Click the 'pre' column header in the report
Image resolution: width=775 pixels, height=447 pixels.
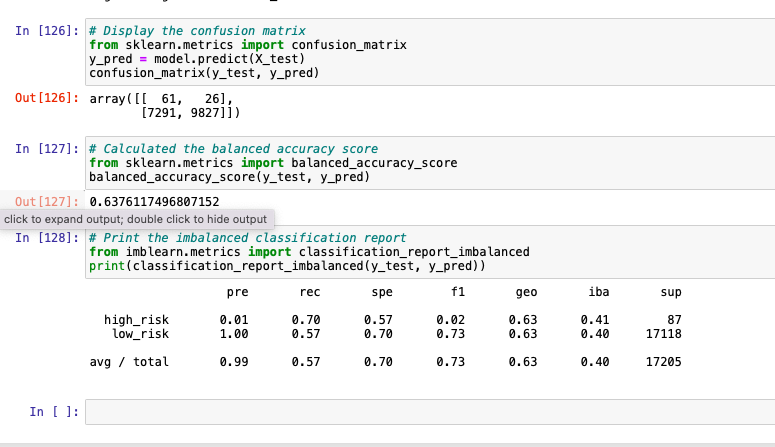237,293
